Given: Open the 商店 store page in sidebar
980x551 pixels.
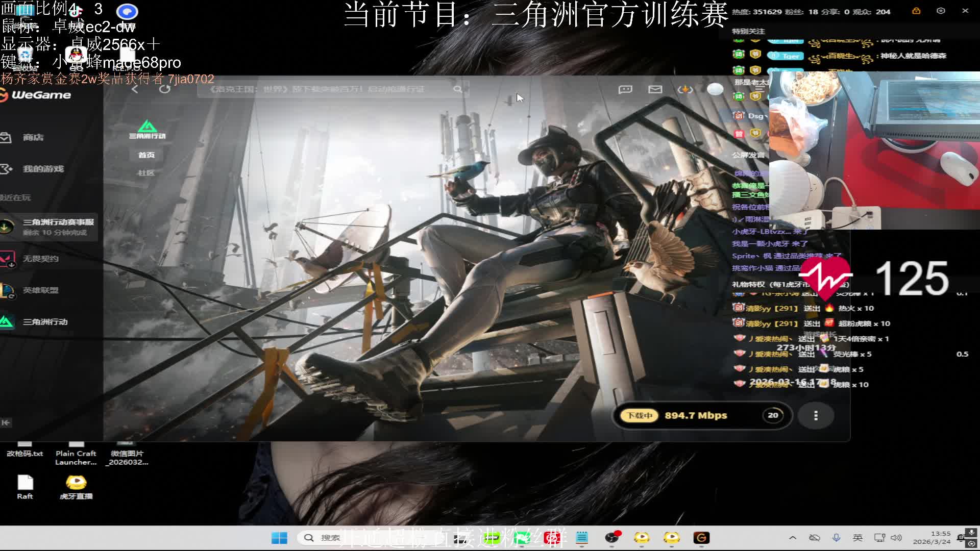Looking at the screenshot, I should 33,137.
